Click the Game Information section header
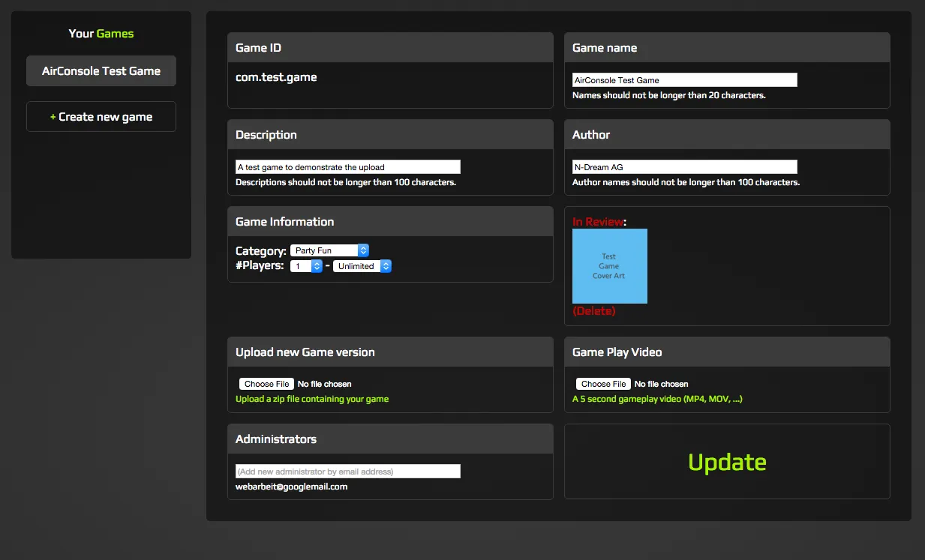Viewport: 925px width, 560px height. (390, 221)
